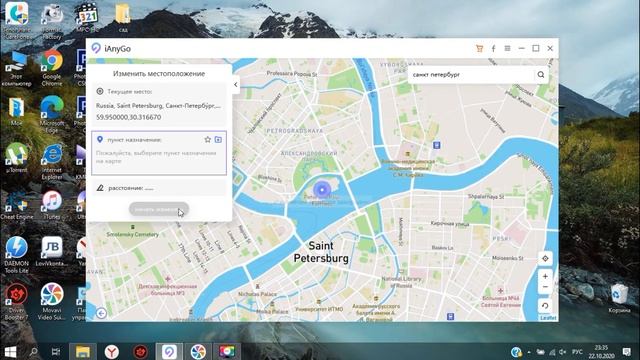The height and width of the screenshot is (360, 640).
Task: Open the notification center icon
Action: pyautogui.click(x=627, y=351)
